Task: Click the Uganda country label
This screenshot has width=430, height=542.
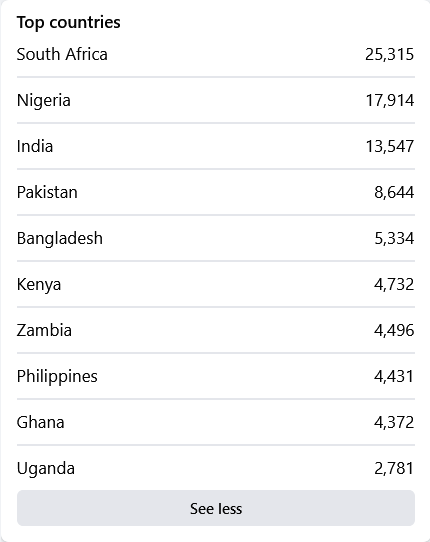Action: (x=46, y=469)
